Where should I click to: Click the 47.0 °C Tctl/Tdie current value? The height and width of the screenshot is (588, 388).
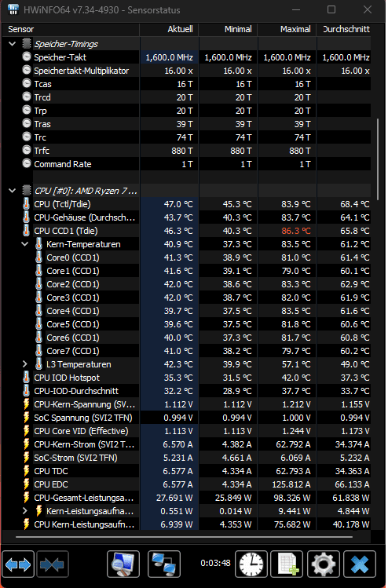click(178, 204)
